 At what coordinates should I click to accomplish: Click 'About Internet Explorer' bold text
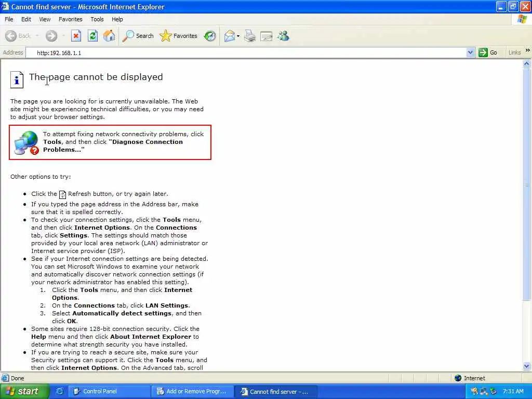click(151, 337)
